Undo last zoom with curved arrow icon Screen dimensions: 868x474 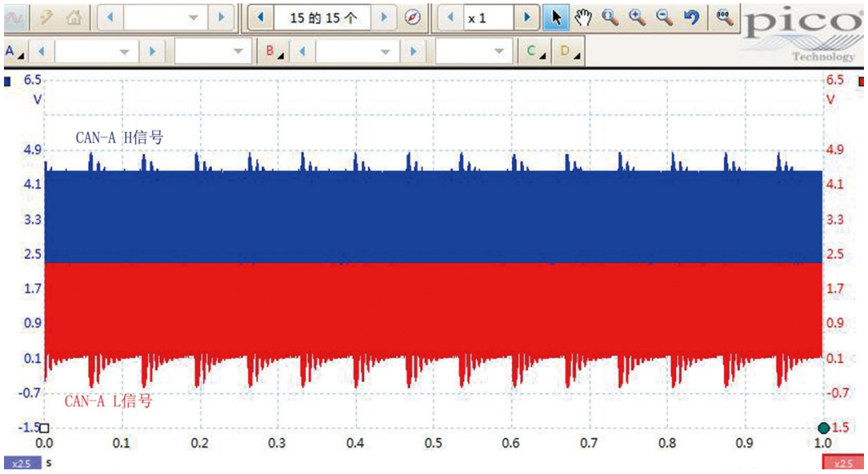(691, 18)
